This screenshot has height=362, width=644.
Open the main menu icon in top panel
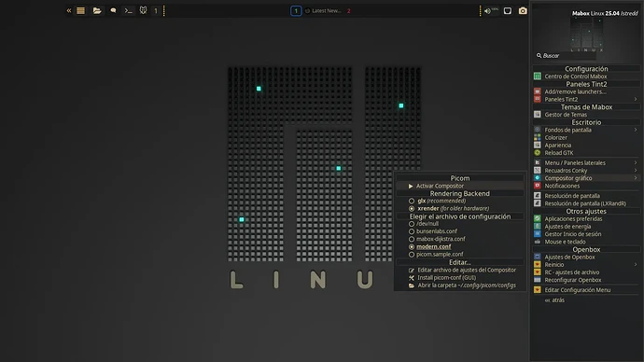click(x=80, y=10)
